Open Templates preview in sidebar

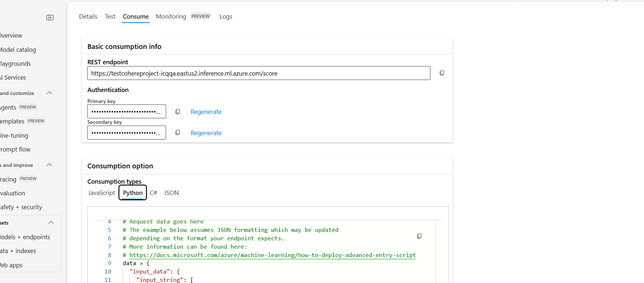pos(22,121)
